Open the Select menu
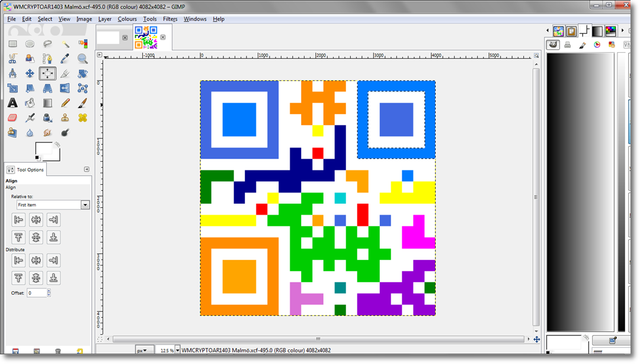Viewport: 640px width, 364px height. coord(45,19)
